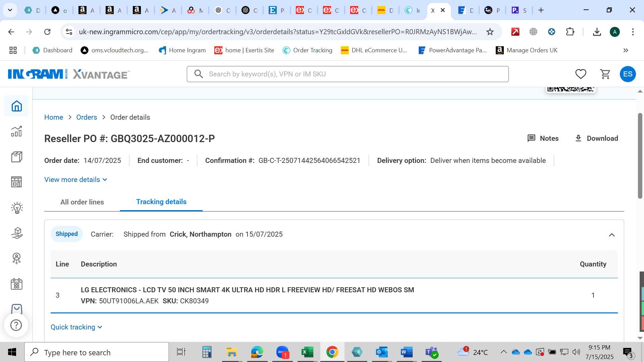This screenshot has width=644, height=362.
Task: Collapse the Shipped shipment panel
Action: 611,235
